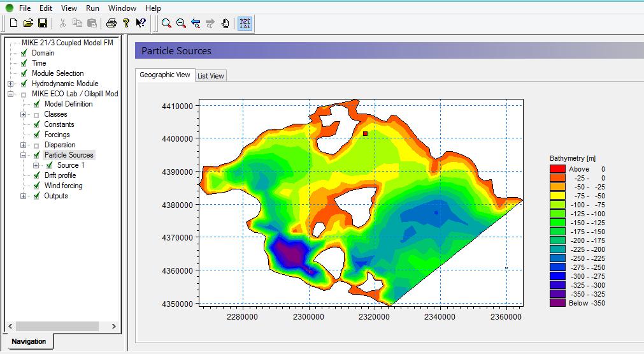
Task: Click the Previous Zoom icon
Action: tap(196, 24)
